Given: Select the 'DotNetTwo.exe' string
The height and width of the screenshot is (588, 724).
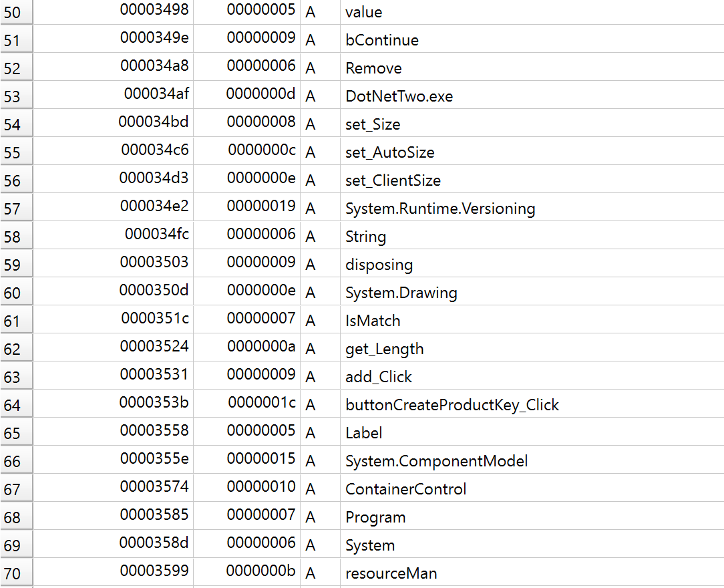Looking at the screenshot, I should pyautogui.click(x=399, y=96).
